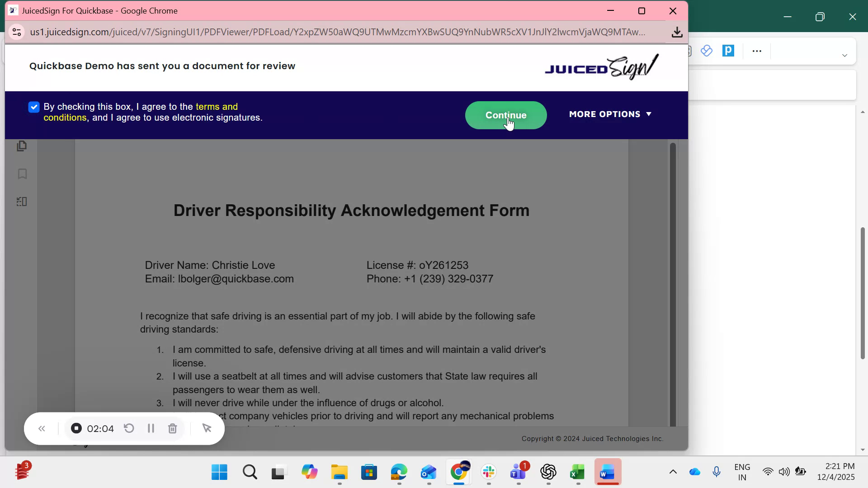Open the MORE OPTIONS dropdown
This screenshot has height=488, width=868.
[610, 114]
